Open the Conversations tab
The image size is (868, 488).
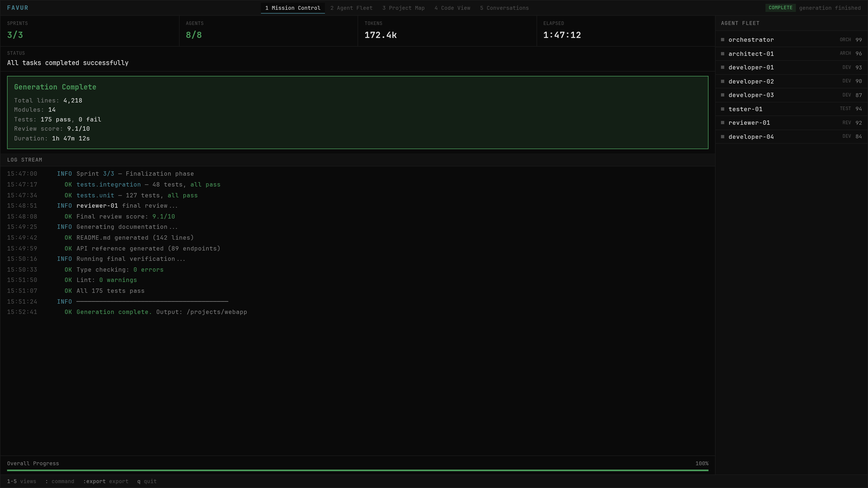pos(504,8)
